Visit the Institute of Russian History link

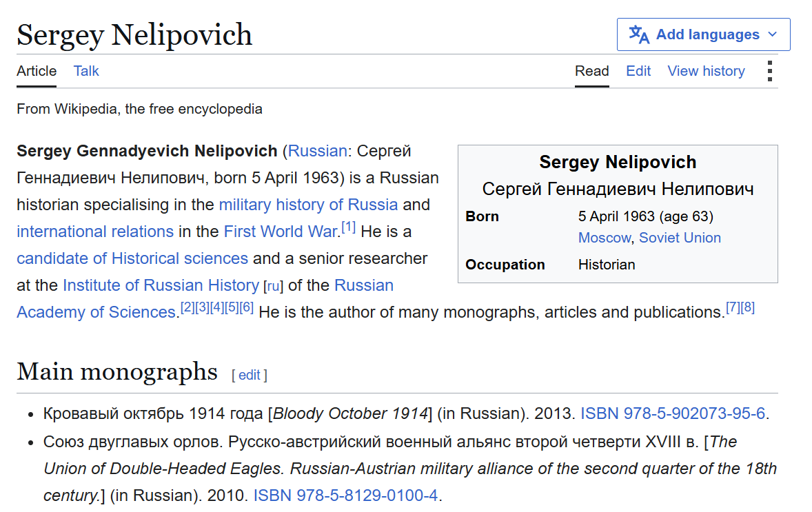(161, 285)
